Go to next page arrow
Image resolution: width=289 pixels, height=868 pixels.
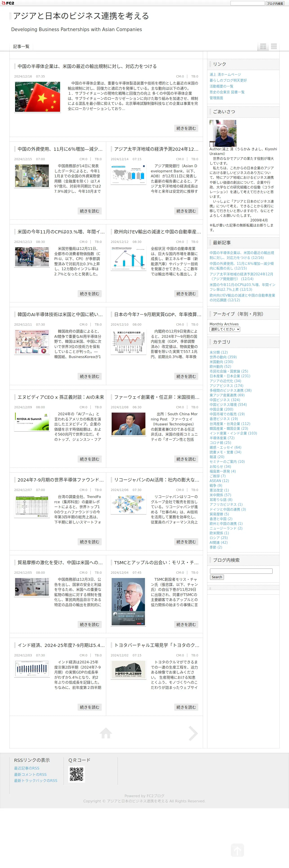tap(193, 733)
